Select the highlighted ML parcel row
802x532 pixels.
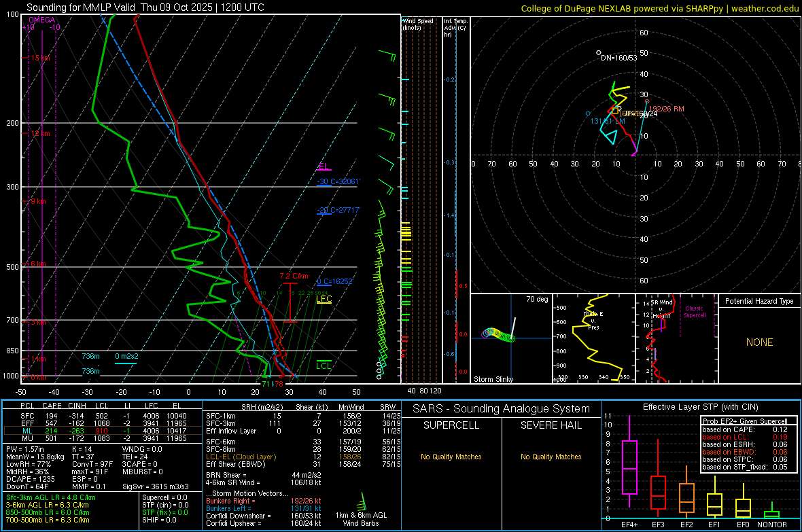click(x=103, y=431)
